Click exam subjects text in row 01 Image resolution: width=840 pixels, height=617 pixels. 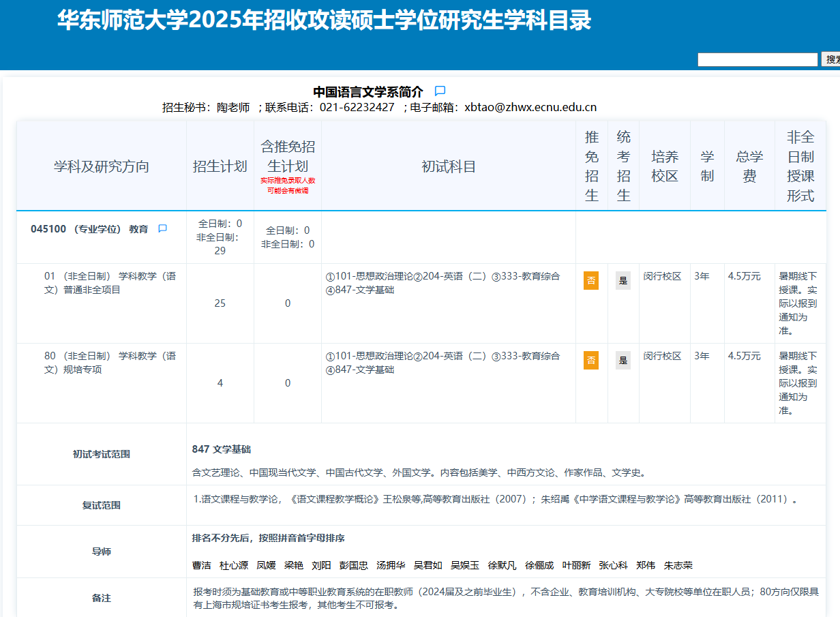point(442,283)
